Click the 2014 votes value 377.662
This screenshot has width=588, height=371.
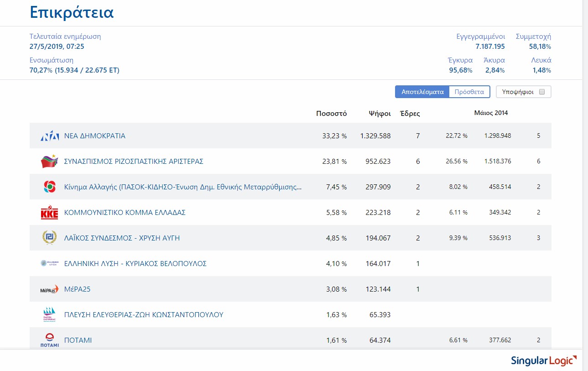[500, 340]
